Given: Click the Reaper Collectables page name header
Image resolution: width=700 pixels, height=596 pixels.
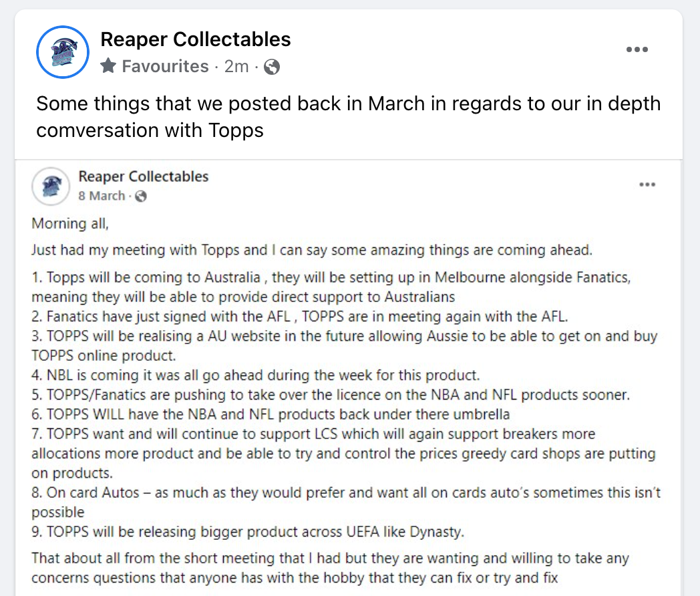Looking at the screenshot, I should 196,39.
